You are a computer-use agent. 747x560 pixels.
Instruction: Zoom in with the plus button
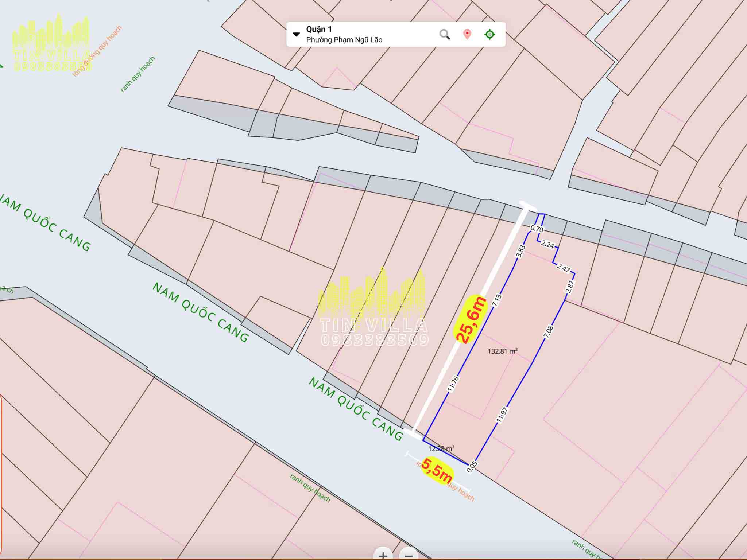point(383,555)
